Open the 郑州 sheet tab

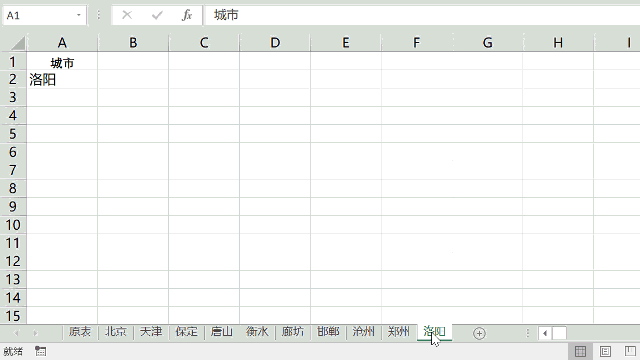tap(398, 332)
